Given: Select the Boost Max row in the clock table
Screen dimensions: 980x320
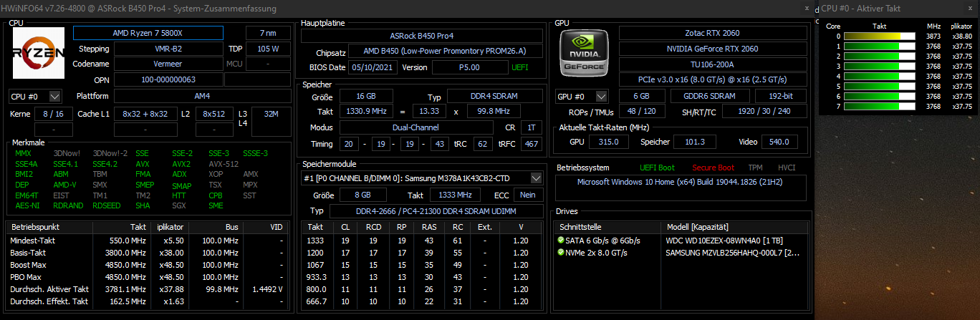Looking at the screenshot, I should (149, 265).
